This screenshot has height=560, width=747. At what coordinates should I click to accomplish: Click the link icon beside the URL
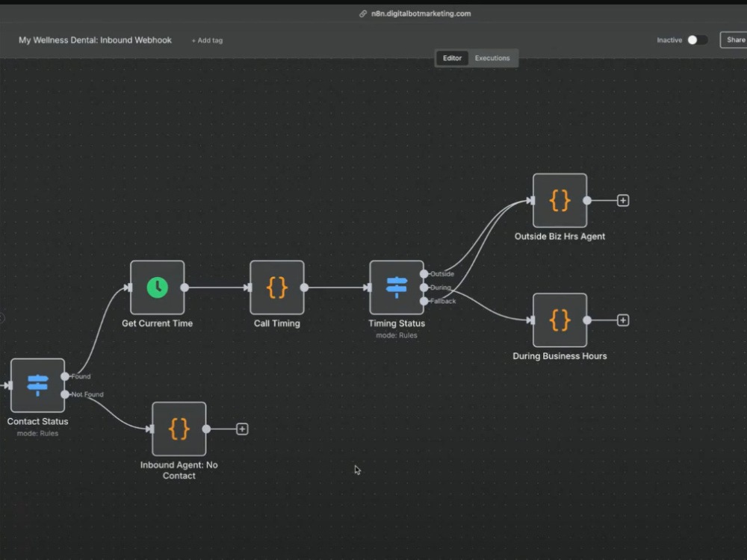tap(363, 13)
